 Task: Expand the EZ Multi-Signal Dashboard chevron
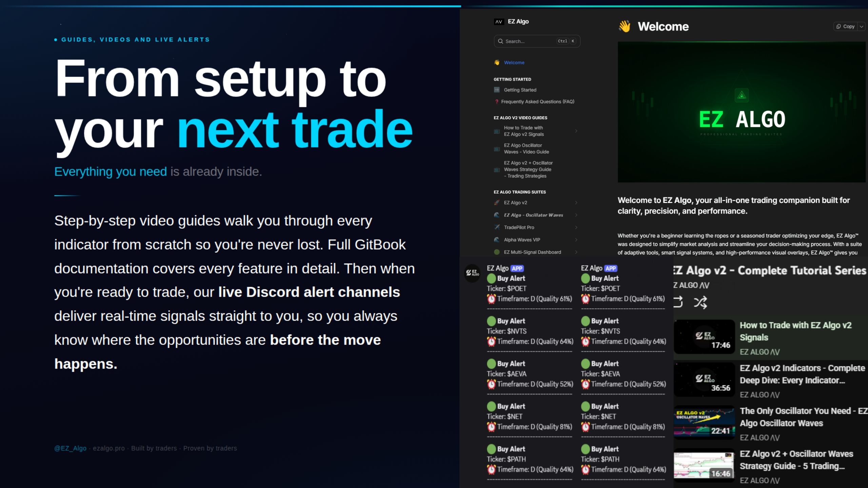576,252
